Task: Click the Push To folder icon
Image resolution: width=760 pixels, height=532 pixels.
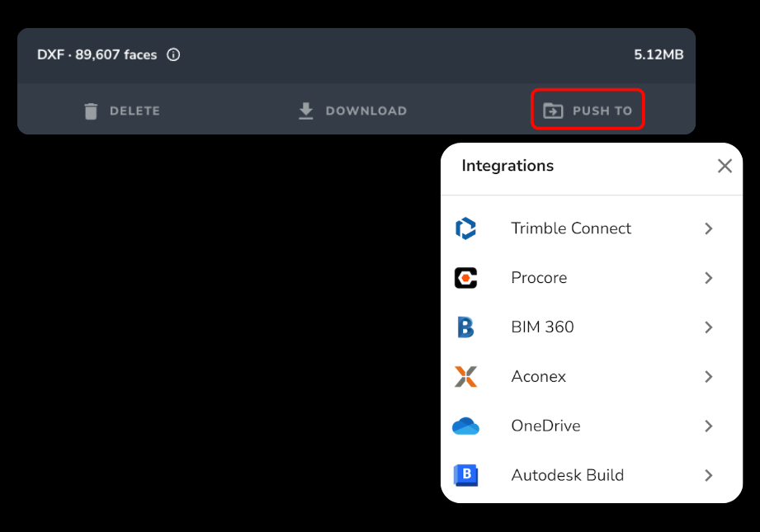Action: click(x=553, y=111)
